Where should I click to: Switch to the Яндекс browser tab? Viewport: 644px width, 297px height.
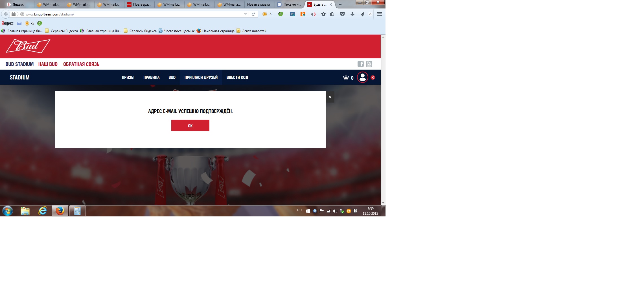(x=18, y=5)
